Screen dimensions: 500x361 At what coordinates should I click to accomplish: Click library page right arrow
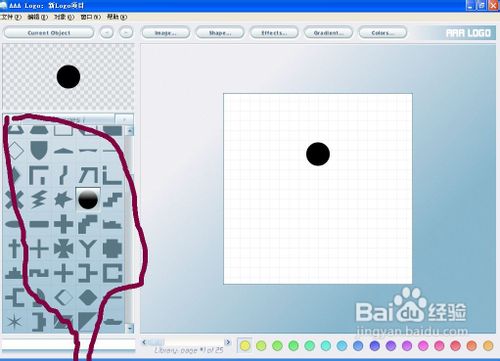[228, 342]
